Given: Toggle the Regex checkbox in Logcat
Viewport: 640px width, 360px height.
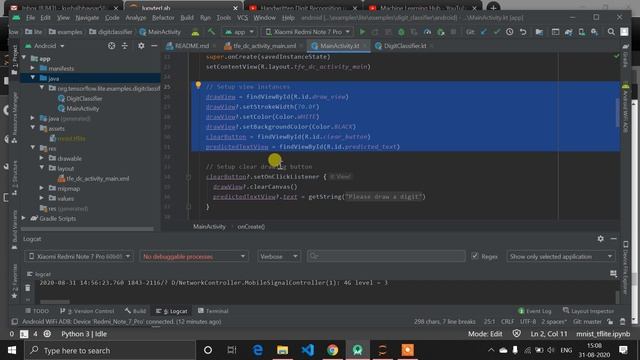Looking at the screenshot, I should click(x=475, y=256).
